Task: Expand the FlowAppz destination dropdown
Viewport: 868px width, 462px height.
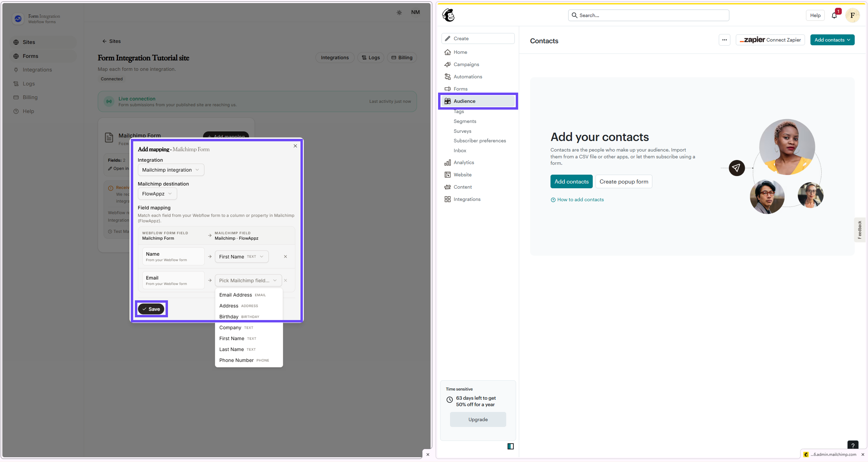Action: (157, 194)
